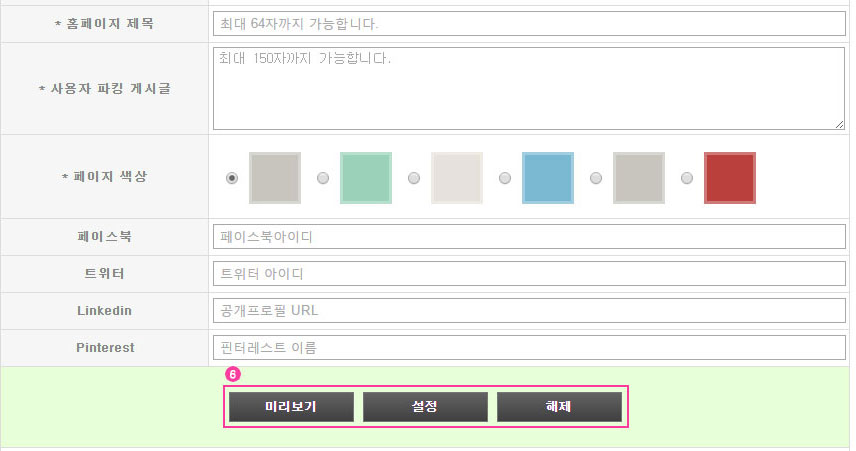Image resolution: width=856 pixels, height=451 pixels.
Task: Select the blue page color radio button
Action: pyautogui.click(x=505, y=178)
